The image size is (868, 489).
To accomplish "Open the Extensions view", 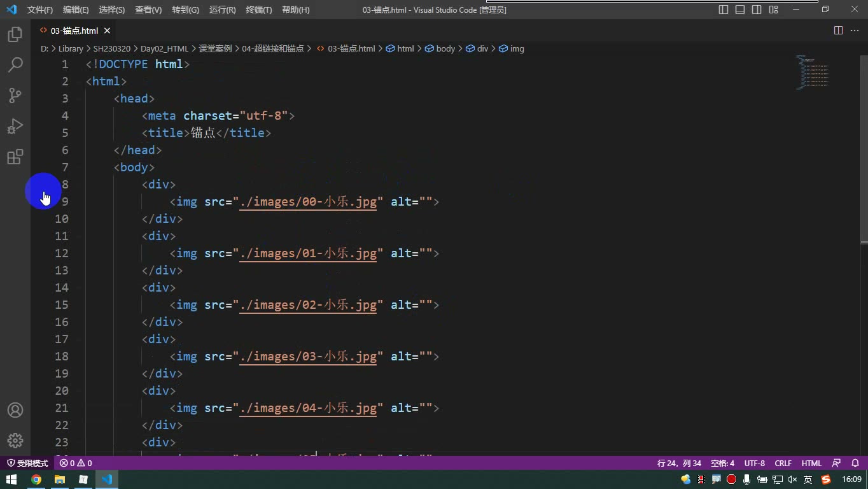I will point(15,157).
